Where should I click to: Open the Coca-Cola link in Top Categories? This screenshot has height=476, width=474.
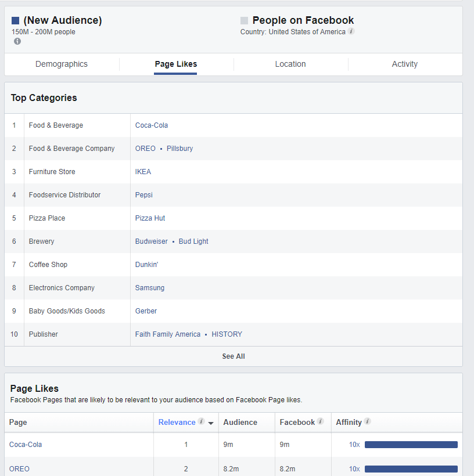point(151,125)
